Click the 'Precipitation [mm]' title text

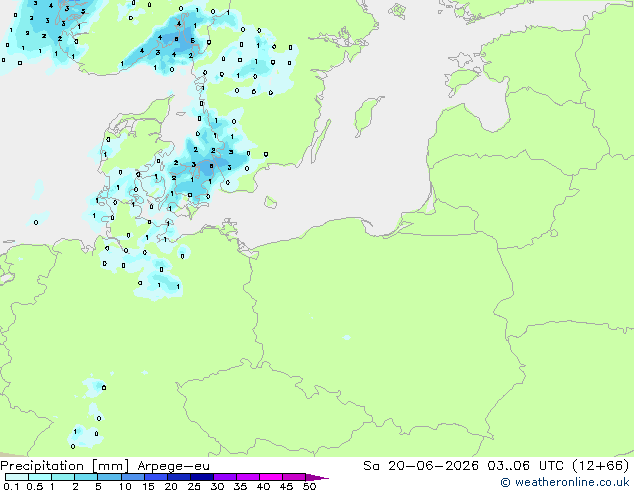[x=65, y=466]
